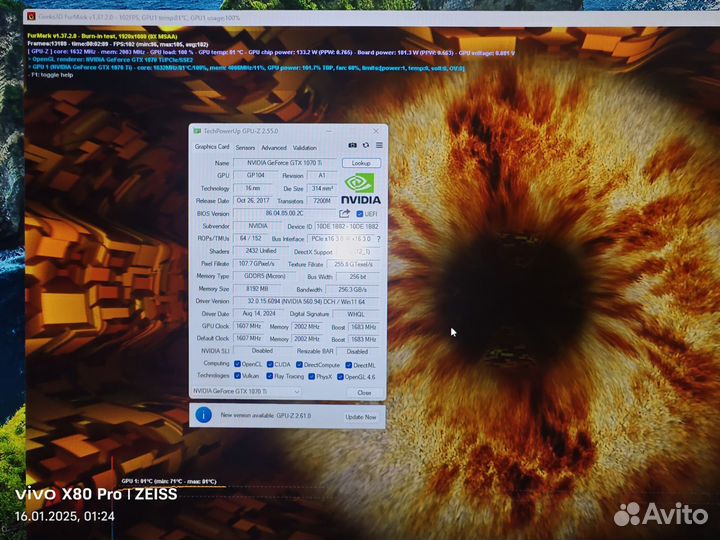Toggle the UEFI checkbox
720x540 pixels.
(360, 214)
